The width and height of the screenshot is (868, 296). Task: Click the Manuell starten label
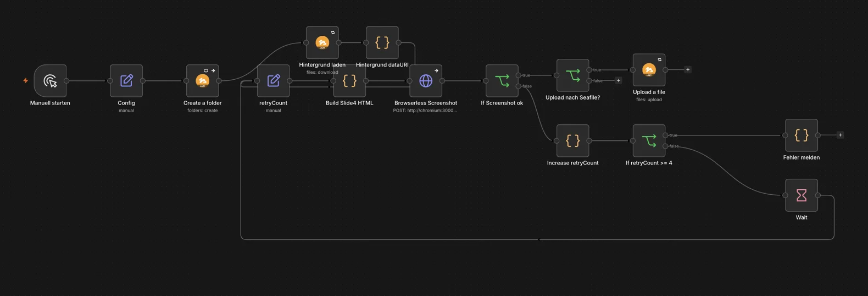click(x=50, y=103)
